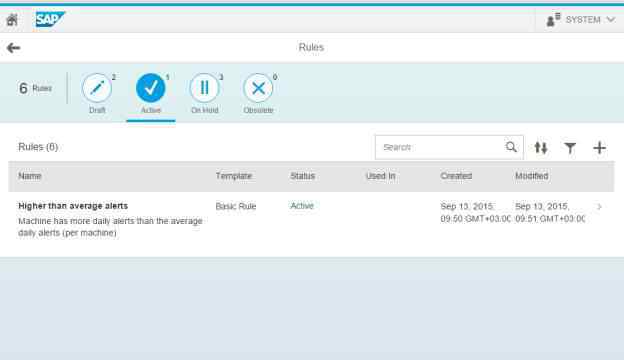Viewport: 624px width, 360px height.
Task: Click the rule description text
Action: (x=110, y=227)
